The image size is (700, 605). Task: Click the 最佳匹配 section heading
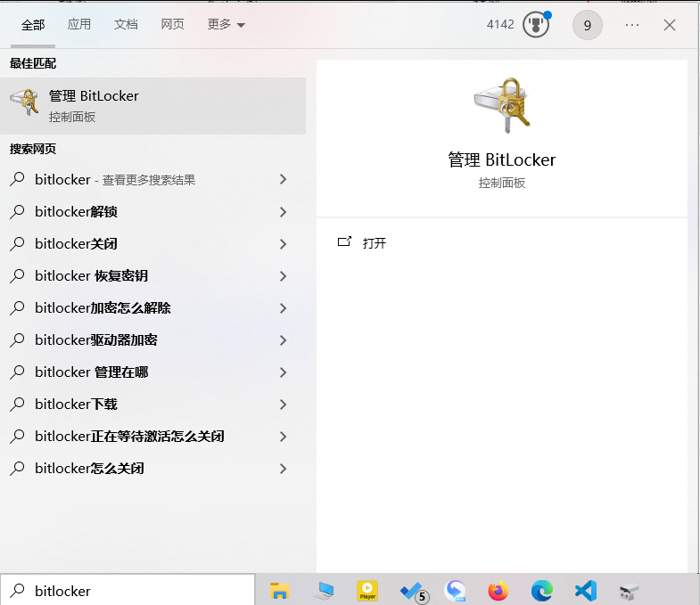(33, 63)
